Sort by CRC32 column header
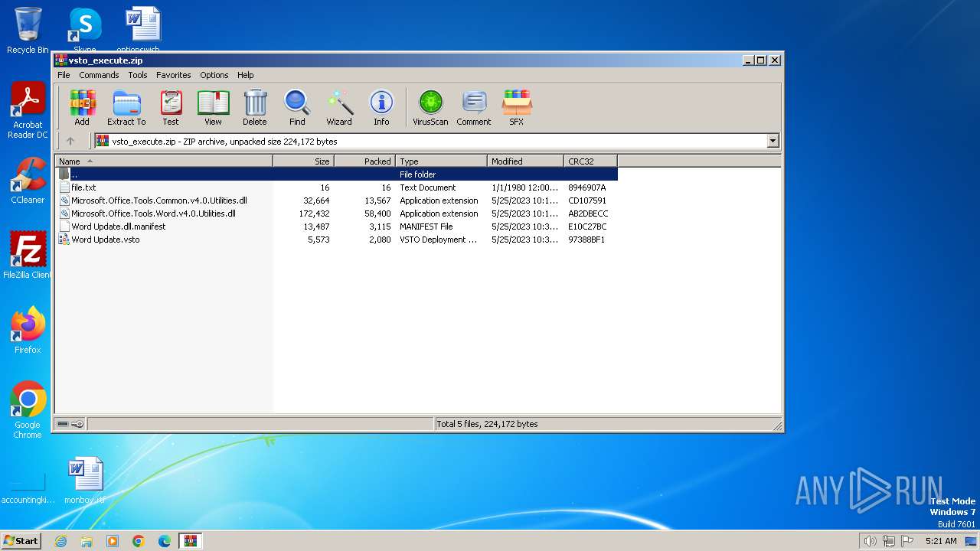The height and width of the screenshot is (551, 980). (x=590, y=161)
